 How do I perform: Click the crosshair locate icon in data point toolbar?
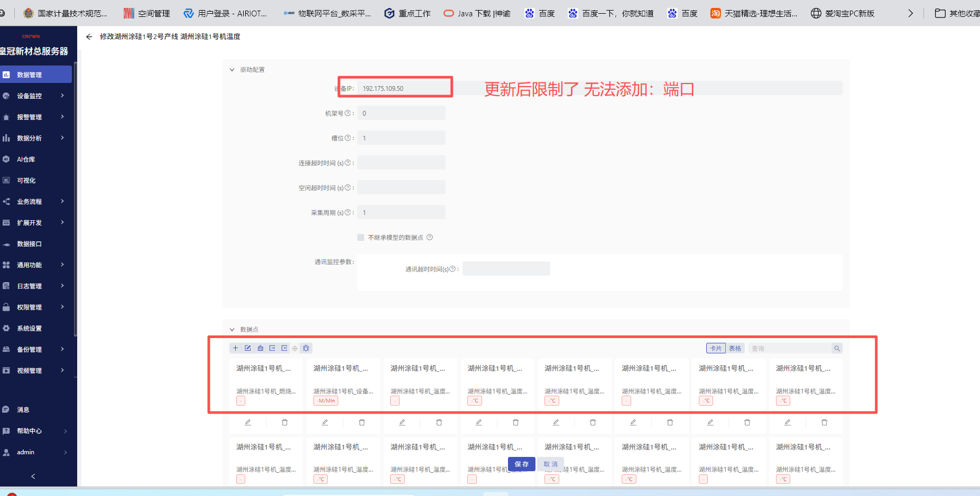pos(295,348)
